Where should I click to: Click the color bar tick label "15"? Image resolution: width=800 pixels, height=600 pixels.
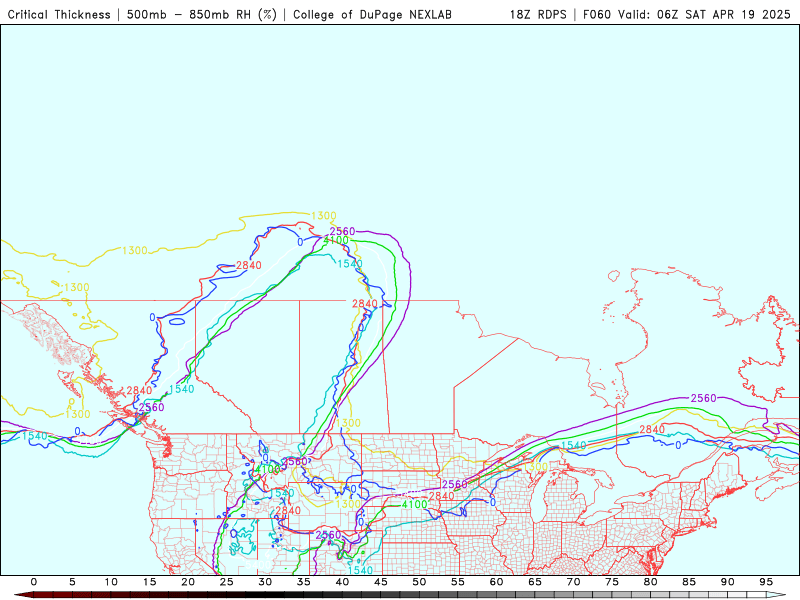tap(149, 582)
